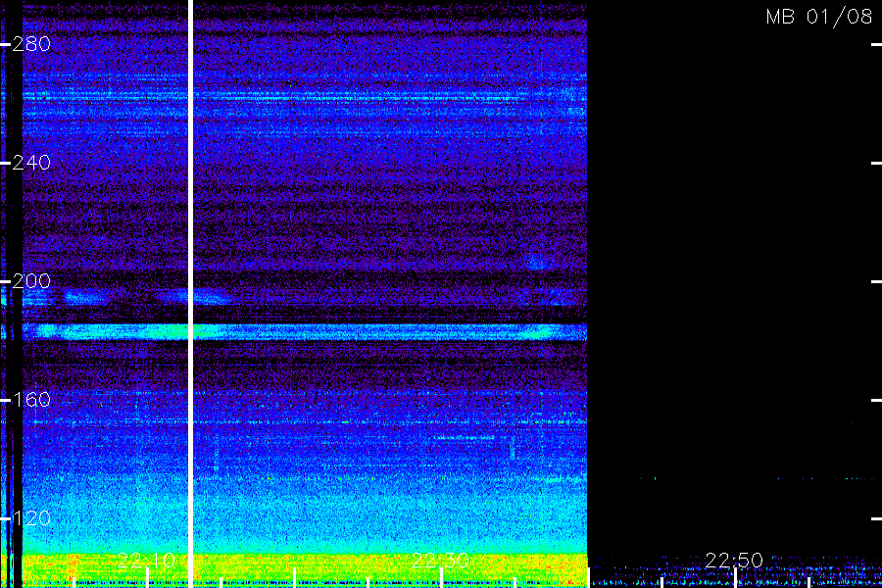This screenshot has width=882, height=588.
Task: Click the 240 frequency axis label
Action: [31, 163]
